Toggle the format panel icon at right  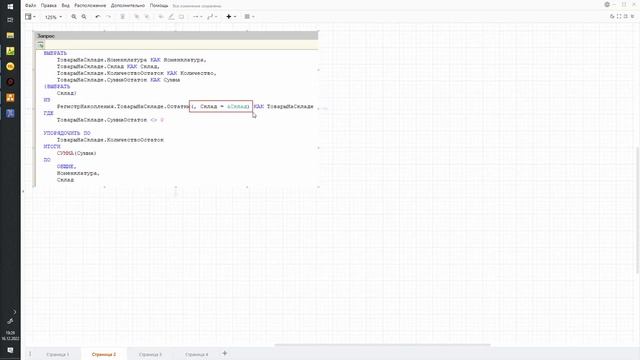626,16
